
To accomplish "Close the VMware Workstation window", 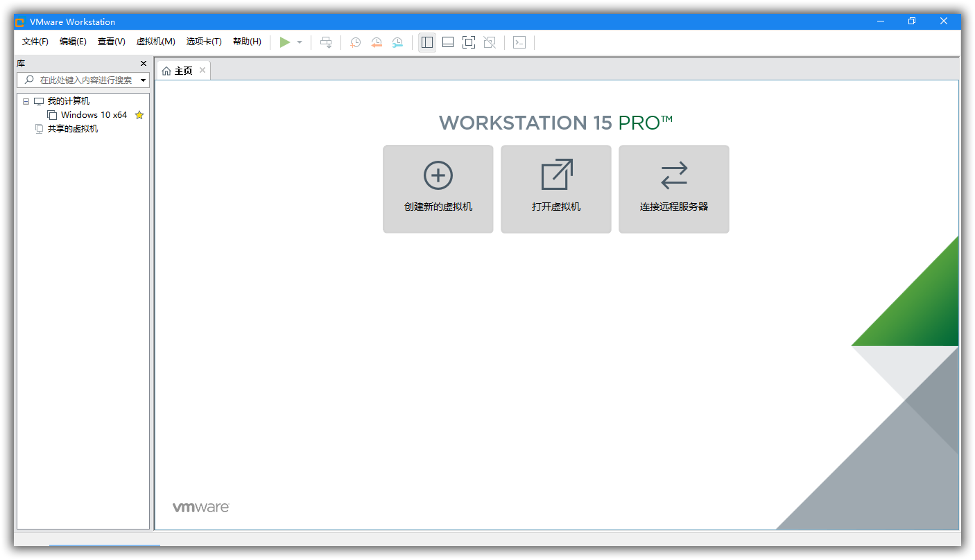I will (x=944, y=21).
